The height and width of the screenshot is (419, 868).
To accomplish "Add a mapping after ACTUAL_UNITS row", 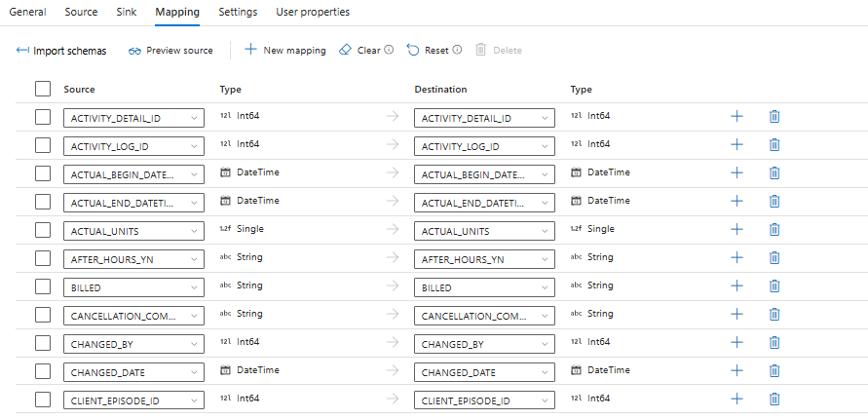I will tap(737, 229).
